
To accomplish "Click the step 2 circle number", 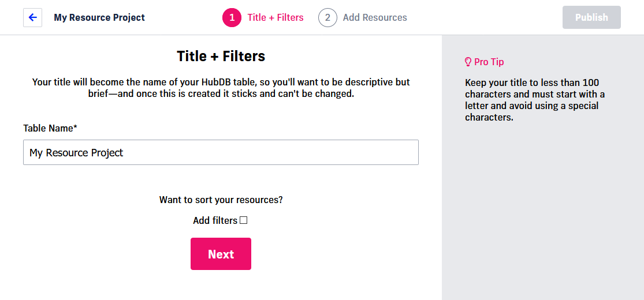I will 327,17.
